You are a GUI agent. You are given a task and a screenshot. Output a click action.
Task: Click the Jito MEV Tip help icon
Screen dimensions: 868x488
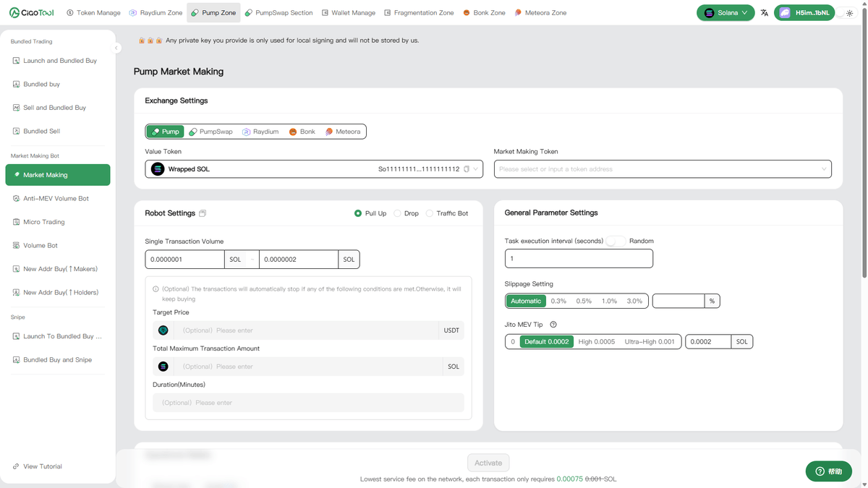[x=553, y=325]
